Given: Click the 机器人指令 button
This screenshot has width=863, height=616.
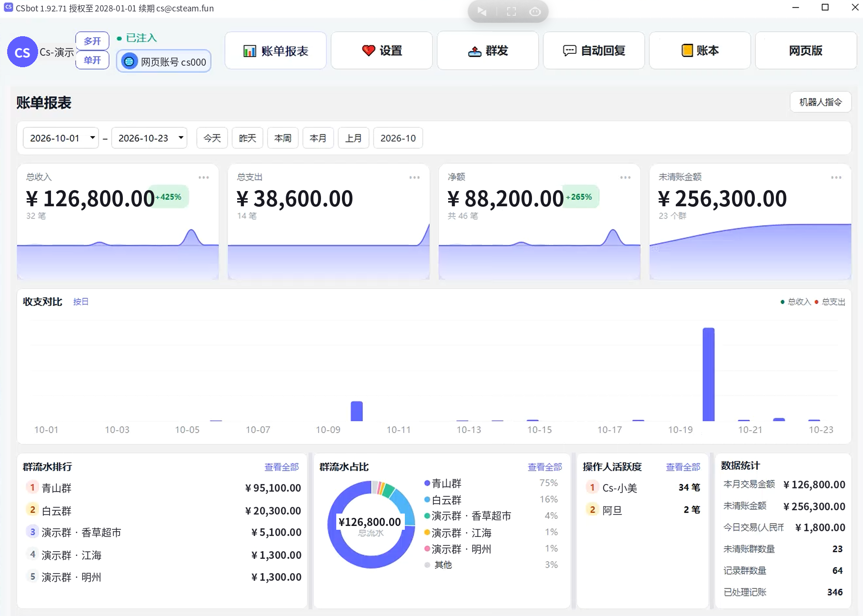Looking at the screenshot, I should click(x=821, y=102).
